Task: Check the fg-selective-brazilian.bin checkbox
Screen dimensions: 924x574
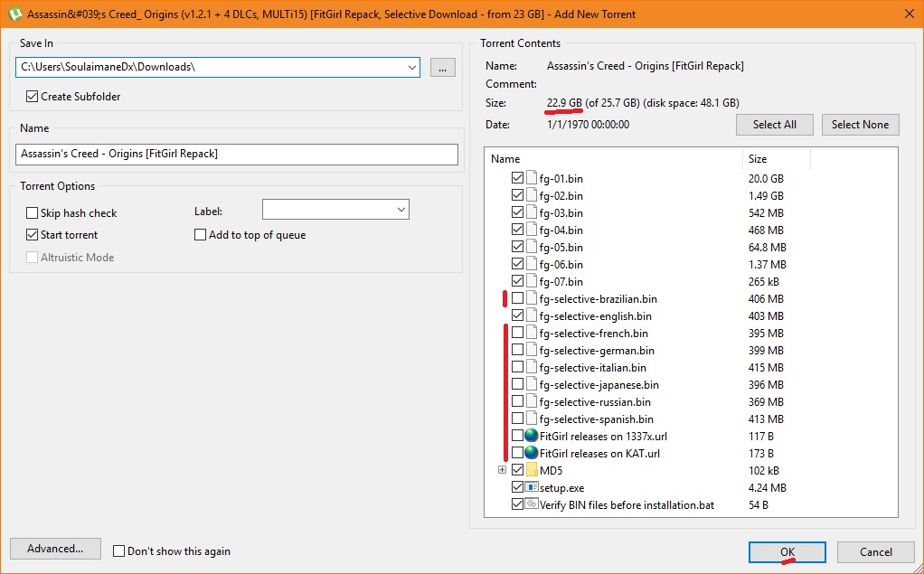Action: click(x=517, y=298)
